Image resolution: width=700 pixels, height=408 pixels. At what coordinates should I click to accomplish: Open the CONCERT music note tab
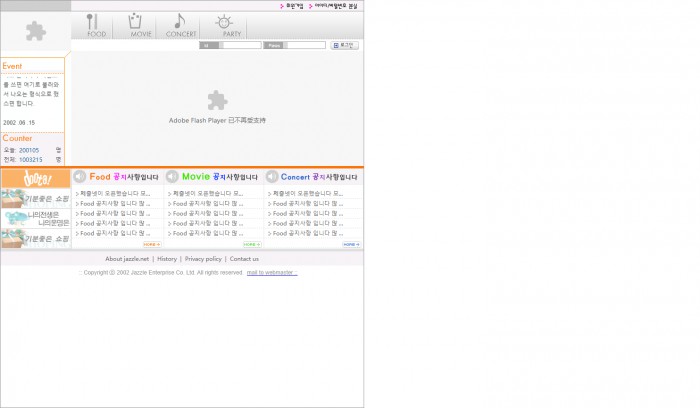click(180, 25)
